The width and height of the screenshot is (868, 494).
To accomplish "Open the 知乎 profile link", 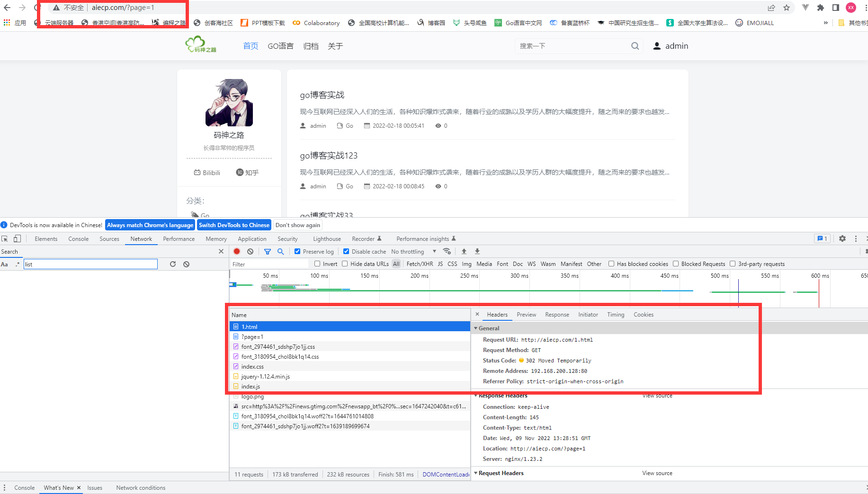I will tap(247, 172).
